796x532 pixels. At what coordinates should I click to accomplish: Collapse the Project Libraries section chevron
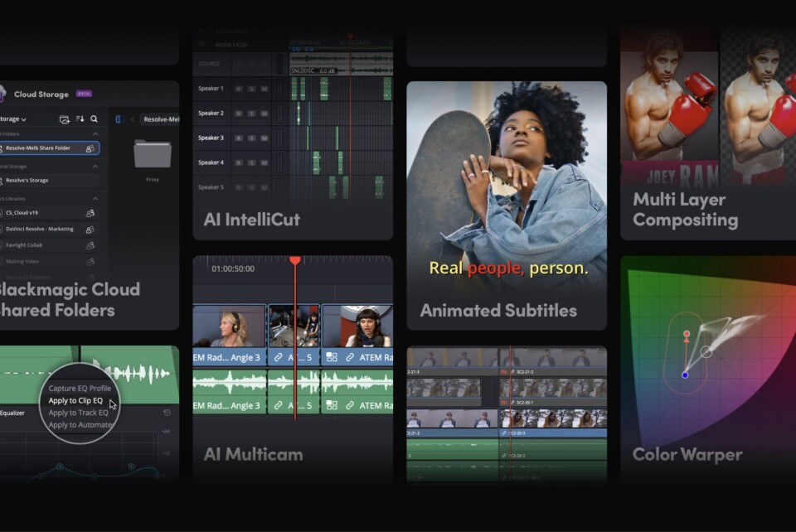[95, 199]
